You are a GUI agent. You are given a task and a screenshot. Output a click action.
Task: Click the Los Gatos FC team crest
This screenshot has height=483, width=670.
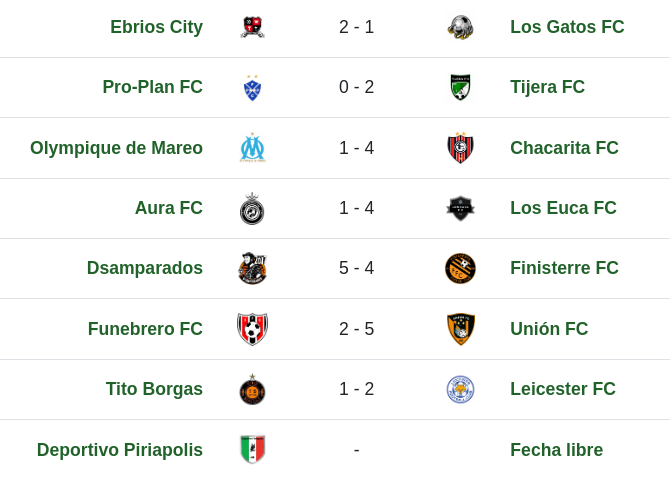point(461,27)
